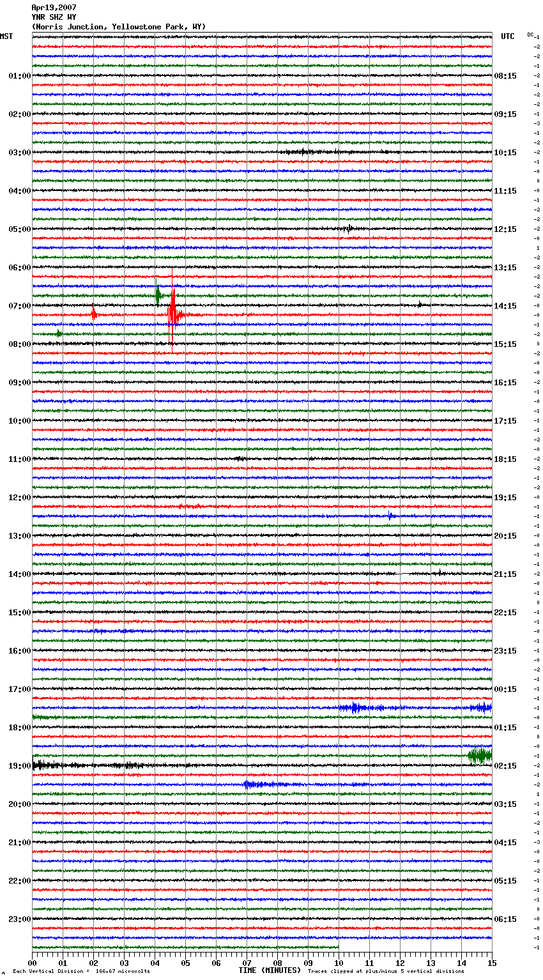Click the small blue event near minute 12 below 12:00
The height and width of the screenshot is (980, 543).
[x=391, y=516]
